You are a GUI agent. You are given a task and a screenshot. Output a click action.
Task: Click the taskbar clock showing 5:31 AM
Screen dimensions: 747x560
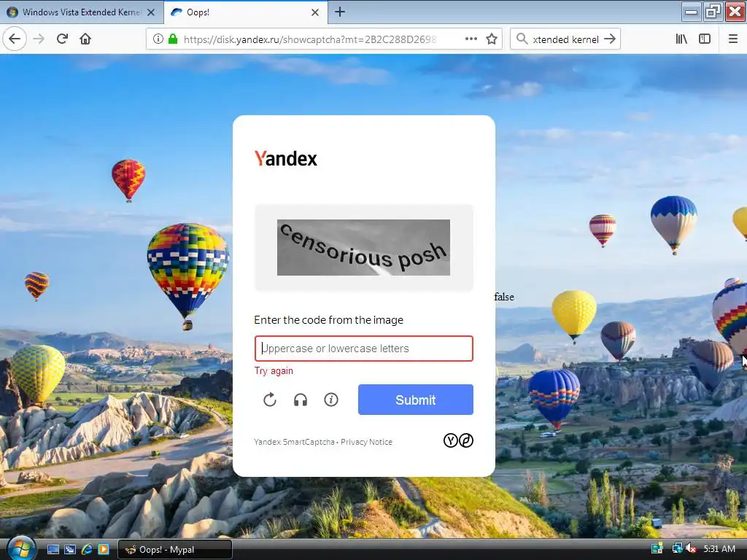(x=719, y=549)
